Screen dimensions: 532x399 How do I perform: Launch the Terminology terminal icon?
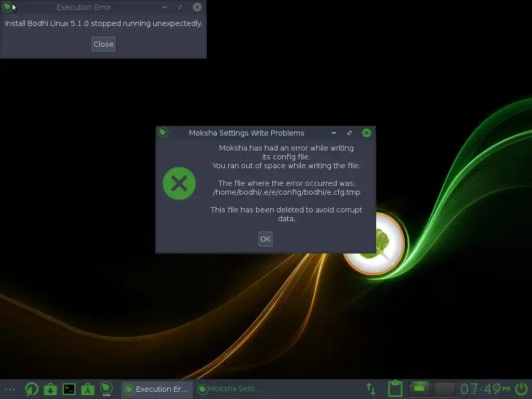pyautogui.click(x=69, y=389)
